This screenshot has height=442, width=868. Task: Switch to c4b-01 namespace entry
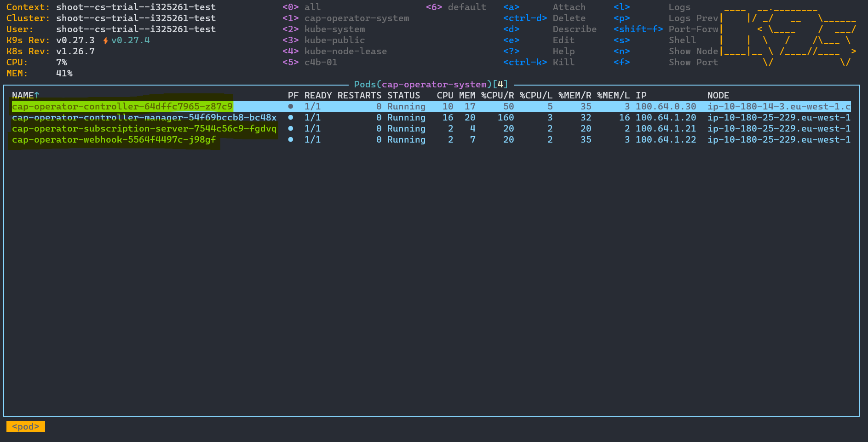(310, 62)
